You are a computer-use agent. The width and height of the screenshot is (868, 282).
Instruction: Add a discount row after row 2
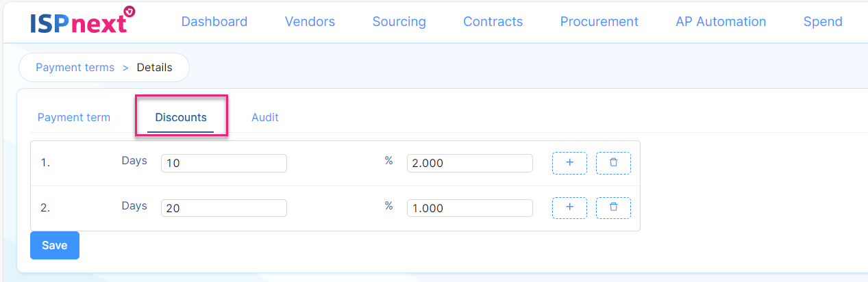point(569,207)
